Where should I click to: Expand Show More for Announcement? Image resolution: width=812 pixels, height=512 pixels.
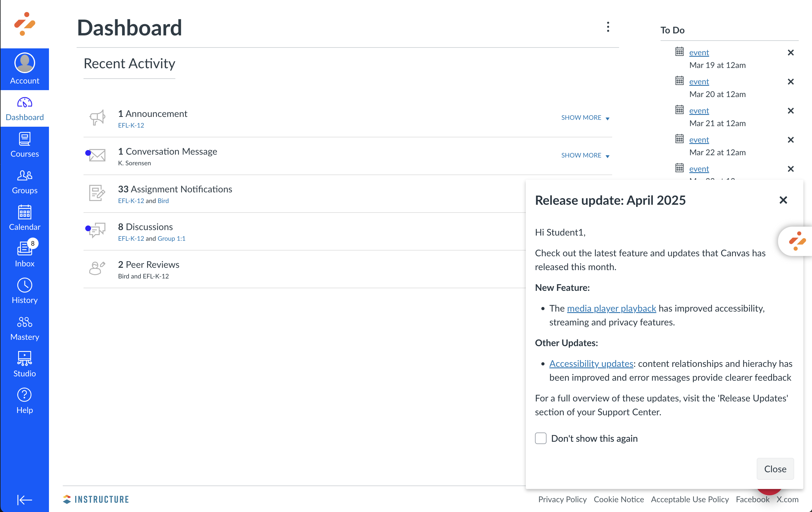(585, 118)
